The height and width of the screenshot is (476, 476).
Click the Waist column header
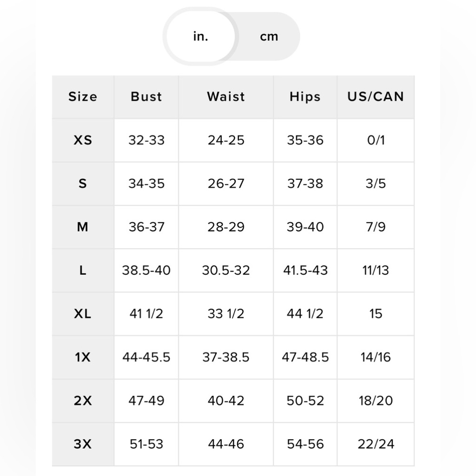(226, 97)
